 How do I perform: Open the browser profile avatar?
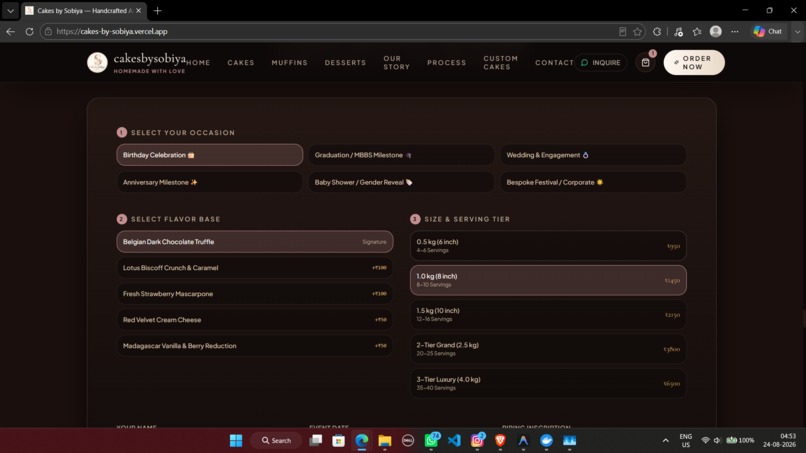click(716, 31)
